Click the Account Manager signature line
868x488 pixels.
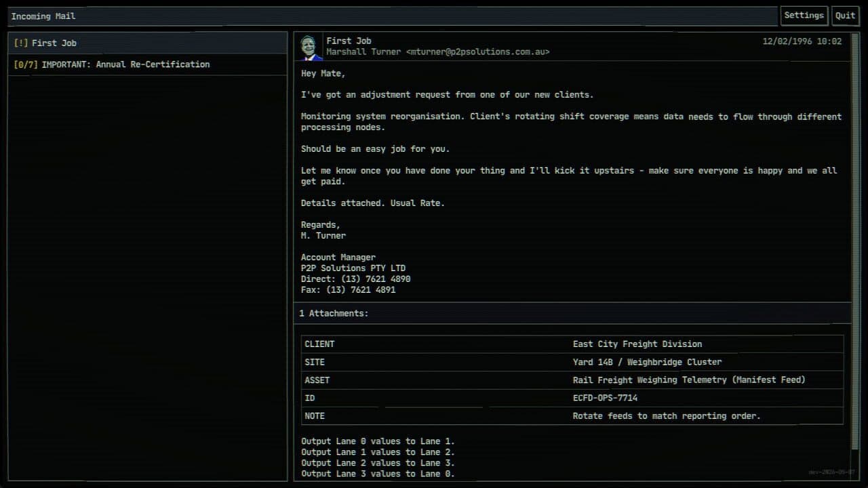338,257
